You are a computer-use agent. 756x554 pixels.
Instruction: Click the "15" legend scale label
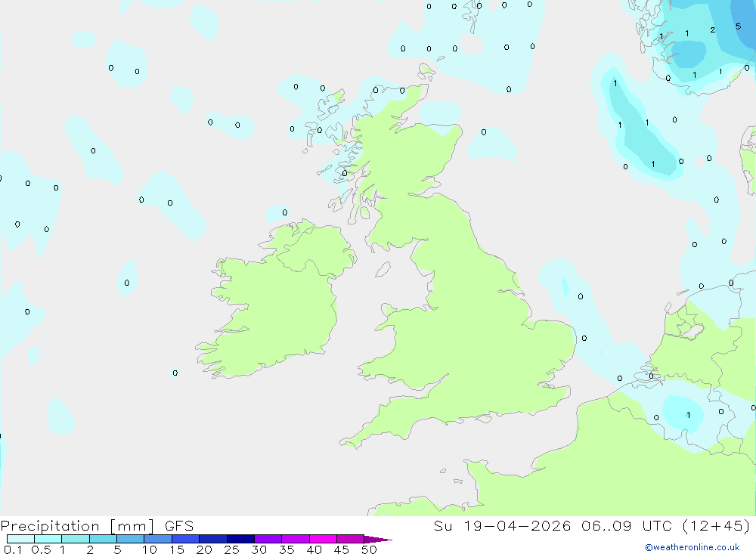(177, 549)
